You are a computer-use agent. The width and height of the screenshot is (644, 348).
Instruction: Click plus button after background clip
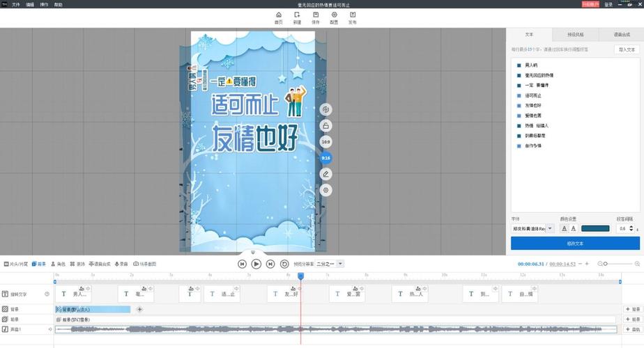point(139,310)
